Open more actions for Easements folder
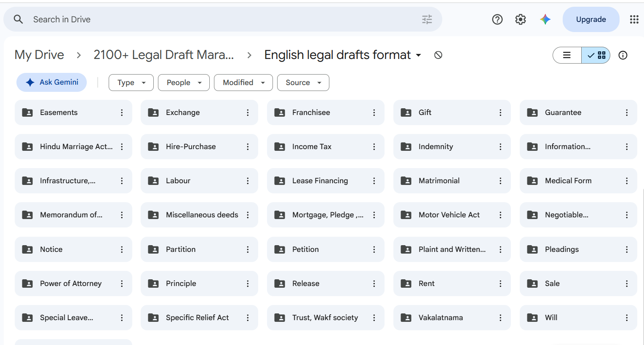Image resolution: width=644 pixels, height=345 pixels. (122, 112)
